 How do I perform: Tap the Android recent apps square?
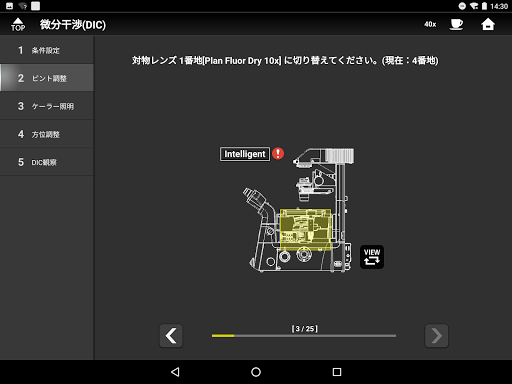(x=337, y=372)
